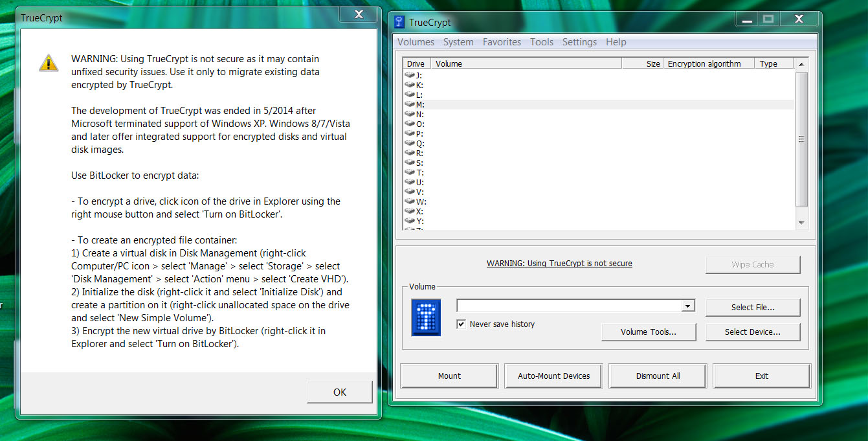Image resolution: width=868 pixels, height=441 pixels.
Task: Sort by the Drive column header
Action: 416,63
